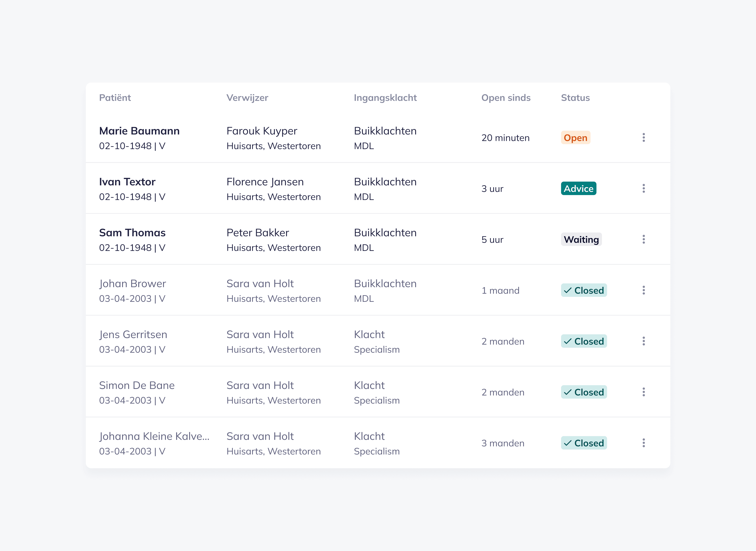Click the green Advice status badge
Viewport: 756px width, 551px height.
click(578, 189)
